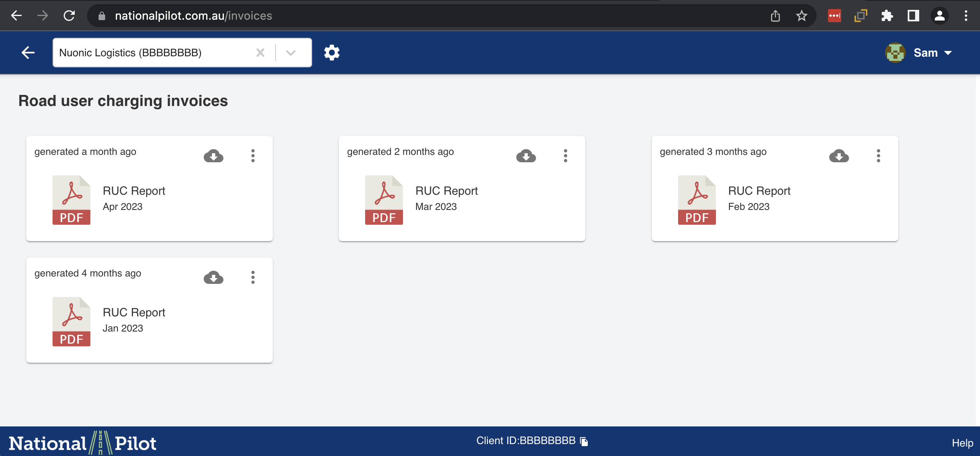Download the Mar 2023 RUC Report
Viewport: 980px width, 456px height.
coord(526,156)
